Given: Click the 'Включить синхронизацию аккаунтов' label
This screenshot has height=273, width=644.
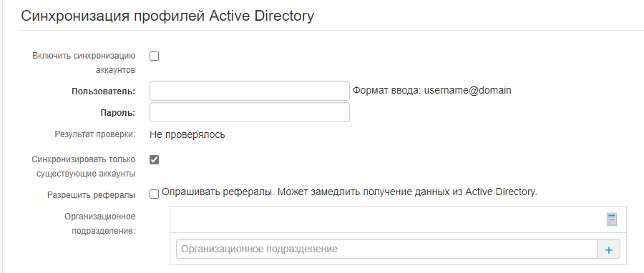Looking at the screenshot, I should 84,63.
